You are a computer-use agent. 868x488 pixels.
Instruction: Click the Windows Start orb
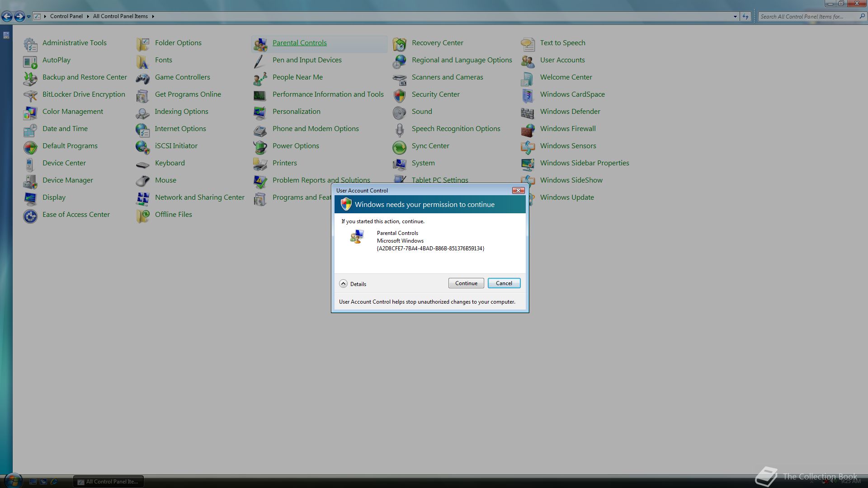(12, 480)
